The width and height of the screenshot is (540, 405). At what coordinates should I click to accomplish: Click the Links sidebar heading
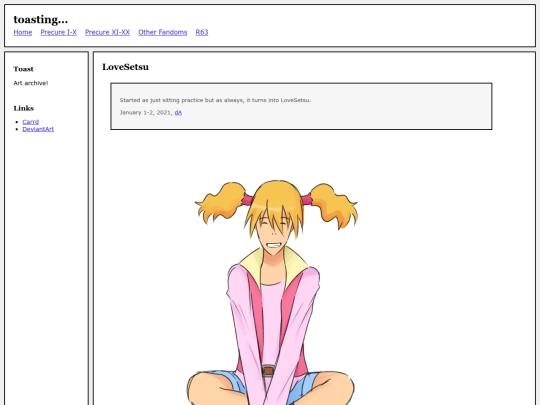pyautogui.click(x=24, y=108)
